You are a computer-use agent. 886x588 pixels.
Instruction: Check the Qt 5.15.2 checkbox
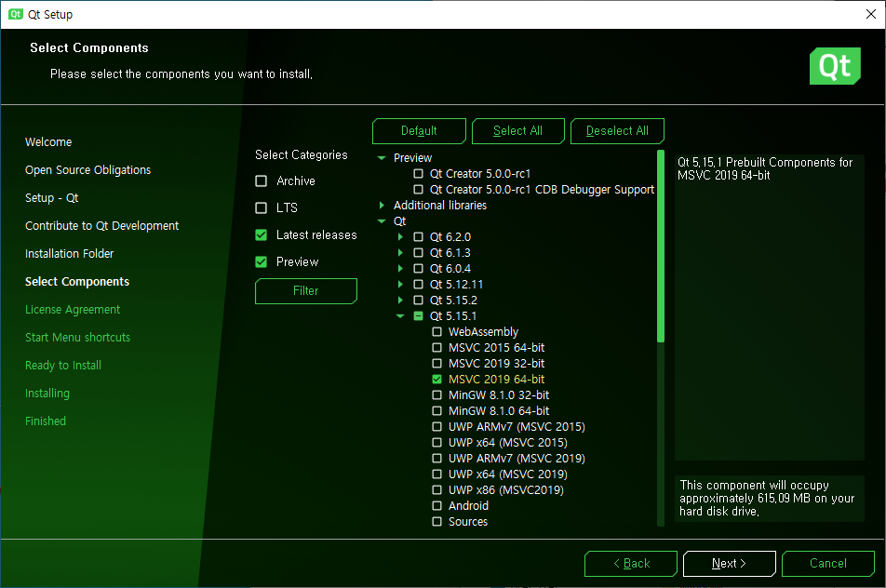click(x=418, y=300)
